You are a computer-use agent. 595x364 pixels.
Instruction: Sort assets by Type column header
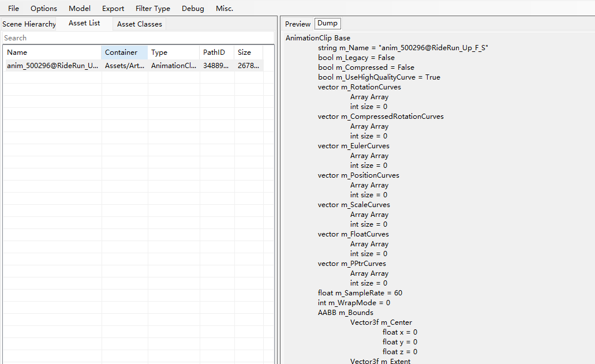173,52
